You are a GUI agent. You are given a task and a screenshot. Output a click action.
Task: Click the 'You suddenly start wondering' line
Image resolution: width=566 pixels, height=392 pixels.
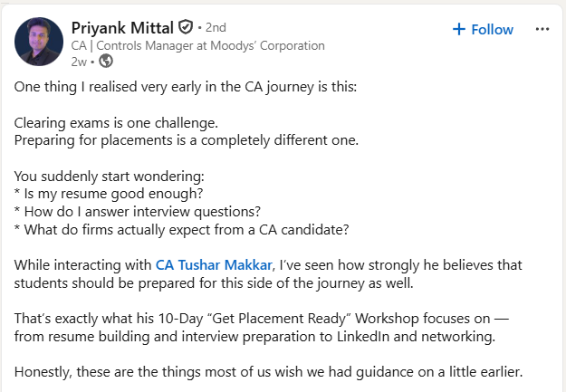point(103,177)
